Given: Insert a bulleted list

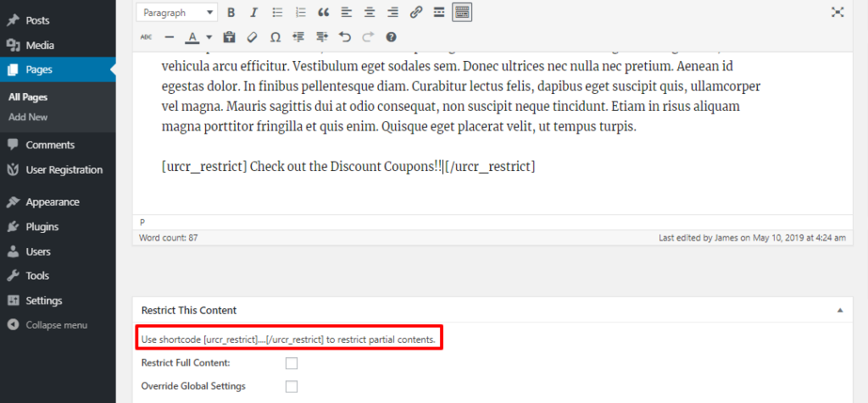Looking at the screenshot, I should point(278,13).
